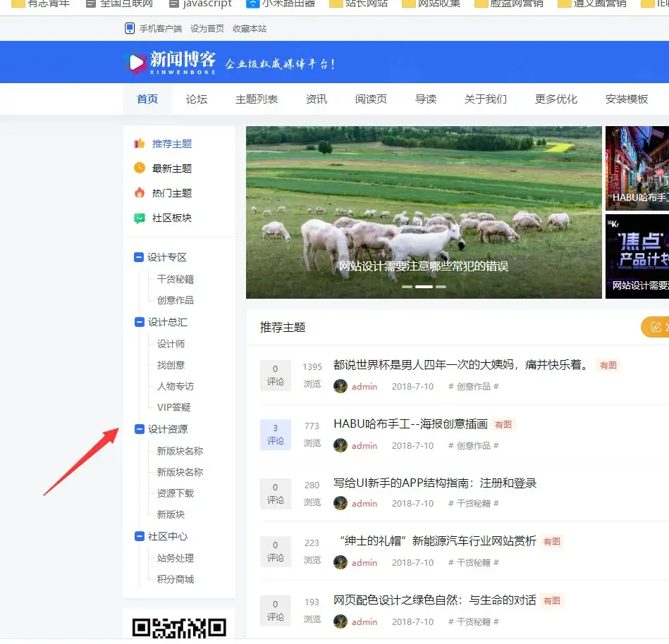
Task: Click the admin avatar under the HABU post
Action: click(x=340, y=445)
